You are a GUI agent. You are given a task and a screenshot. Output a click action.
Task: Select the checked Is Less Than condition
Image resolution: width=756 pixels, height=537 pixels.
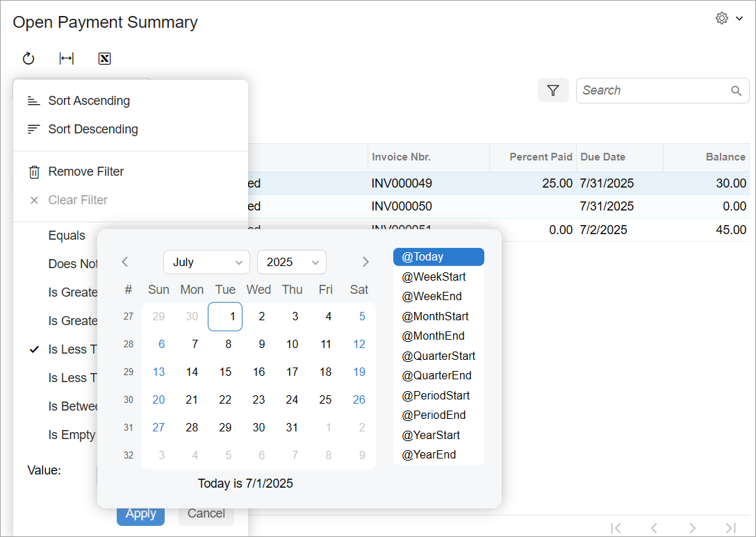(63, 349)
